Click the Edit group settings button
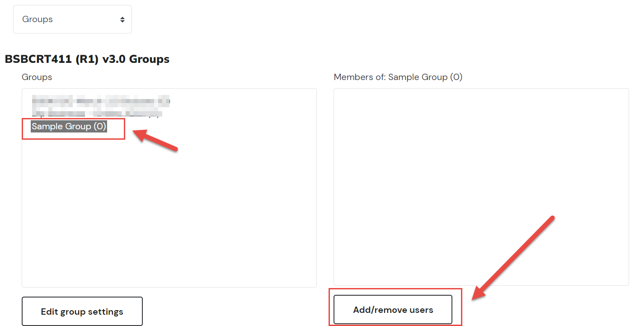This screenshot has width=644, height=326. point(82,312)
